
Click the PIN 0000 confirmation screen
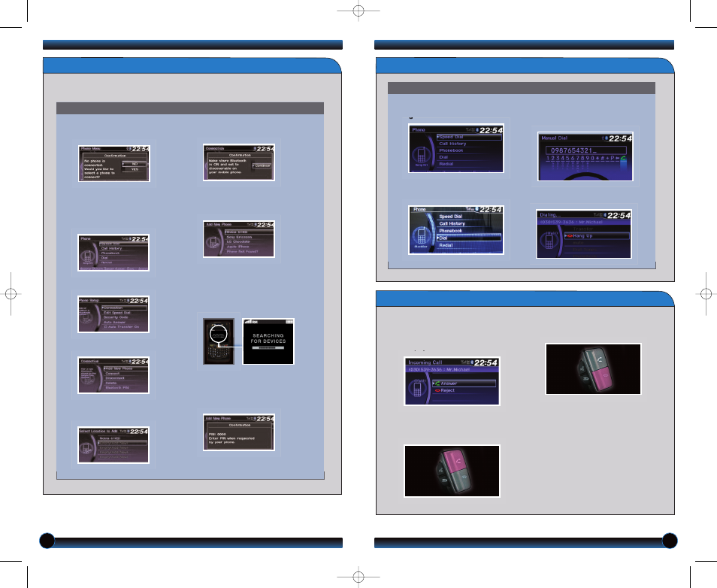pyautogui.click(x=239, y=432)
